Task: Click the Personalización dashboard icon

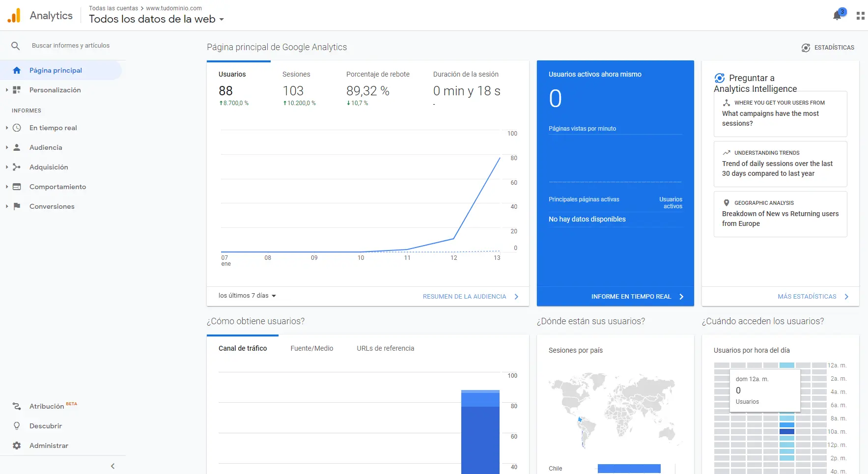Action: [x=17, y=90]
